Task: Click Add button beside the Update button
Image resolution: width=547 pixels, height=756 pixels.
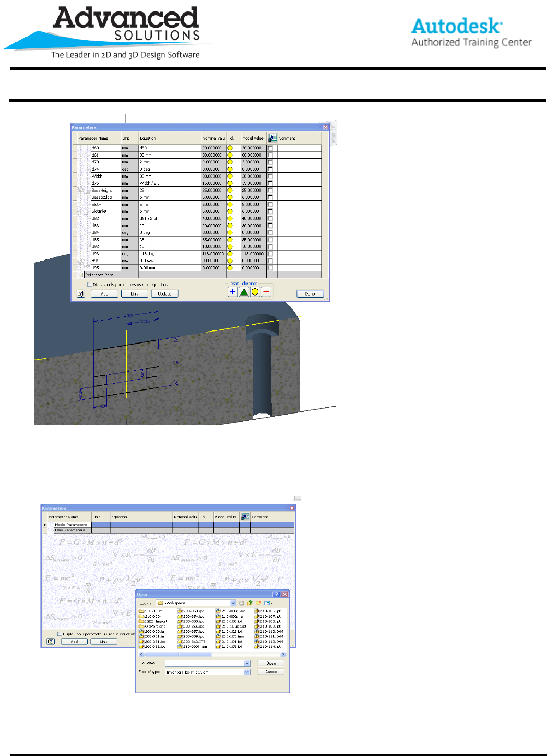Action: (x=104, y=293)
